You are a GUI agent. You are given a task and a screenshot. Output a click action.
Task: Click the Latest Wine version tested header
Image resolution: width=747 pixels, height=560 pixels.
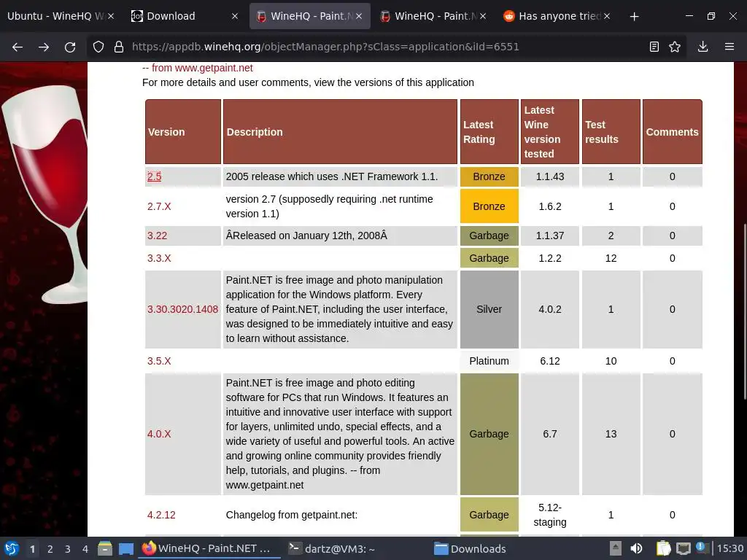(550, 132)
